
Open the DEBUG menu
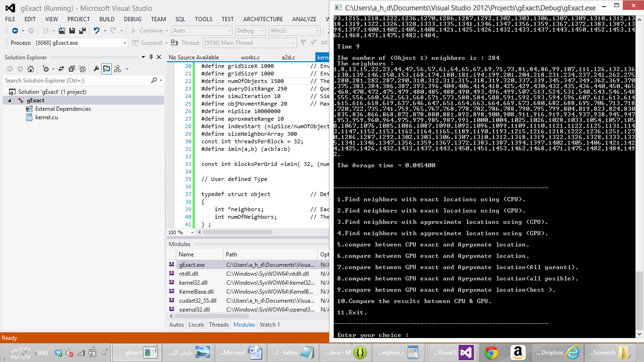click(133, 19)
